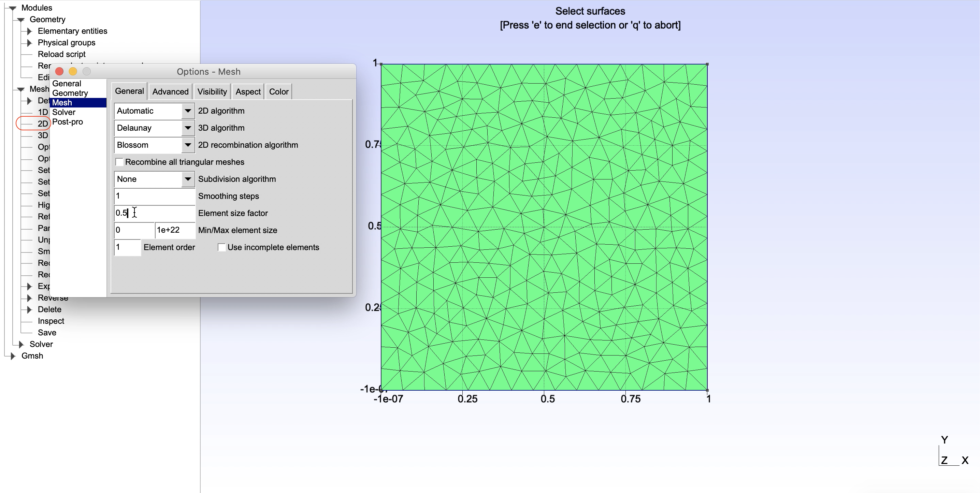This screenshot has height=493, width=980.
Task: Click Reload script in Geometry tree
Action: (62, 54)
